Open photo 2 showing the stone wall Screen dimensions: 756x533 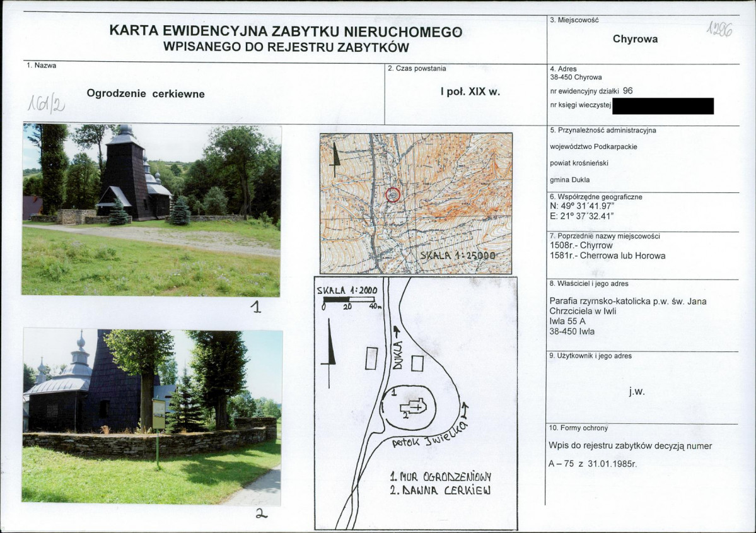[x=152, y=417]
